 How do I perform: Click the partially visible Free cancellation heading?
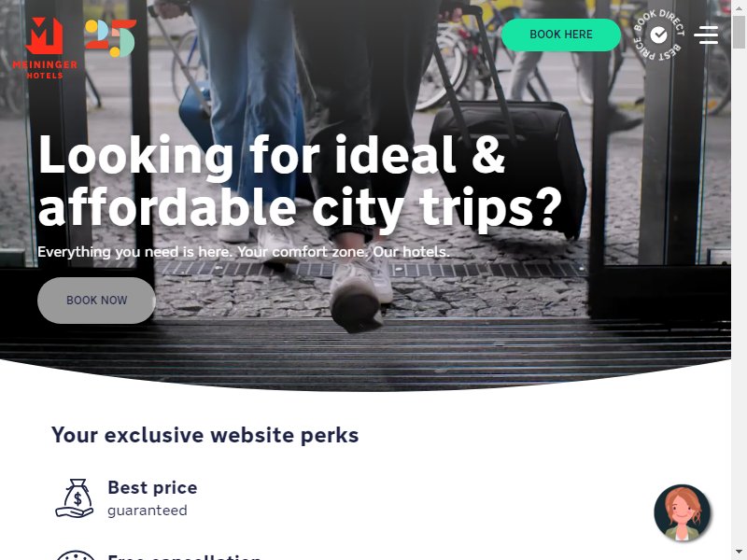pyautogui.click(x=184, y=556)
